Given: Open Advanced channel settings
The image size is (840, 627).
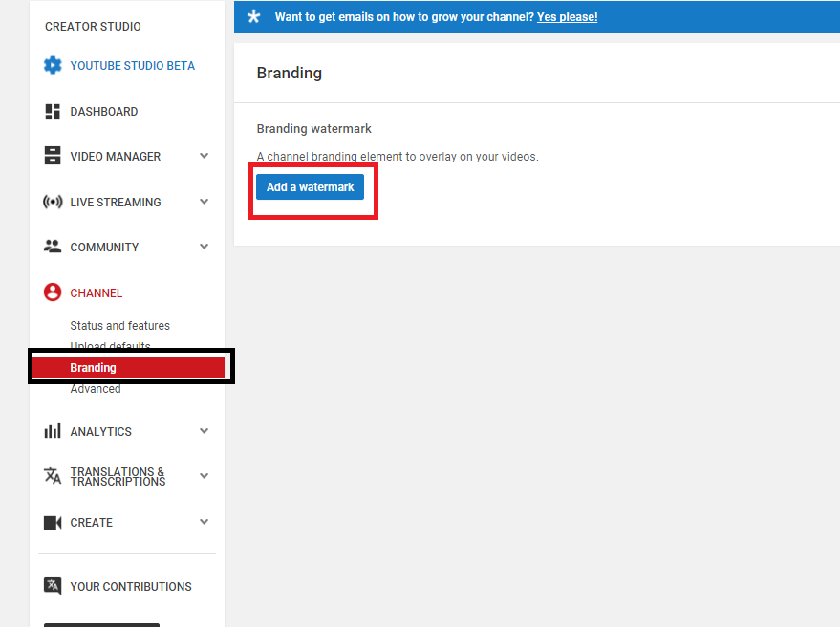Looking at the screenshot, I should click(96, 389).
